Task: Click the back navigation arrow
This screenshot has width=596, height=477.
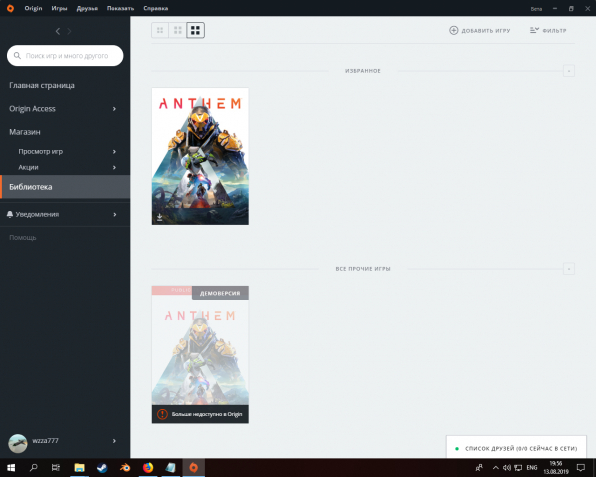Action: [58, 31]
